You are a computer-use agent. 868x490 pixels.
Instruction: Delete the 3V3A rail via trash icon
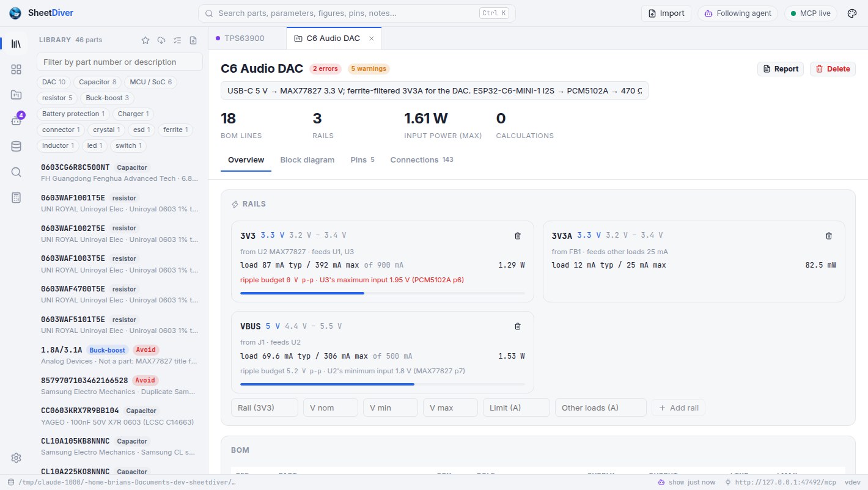tap(829, 236)
